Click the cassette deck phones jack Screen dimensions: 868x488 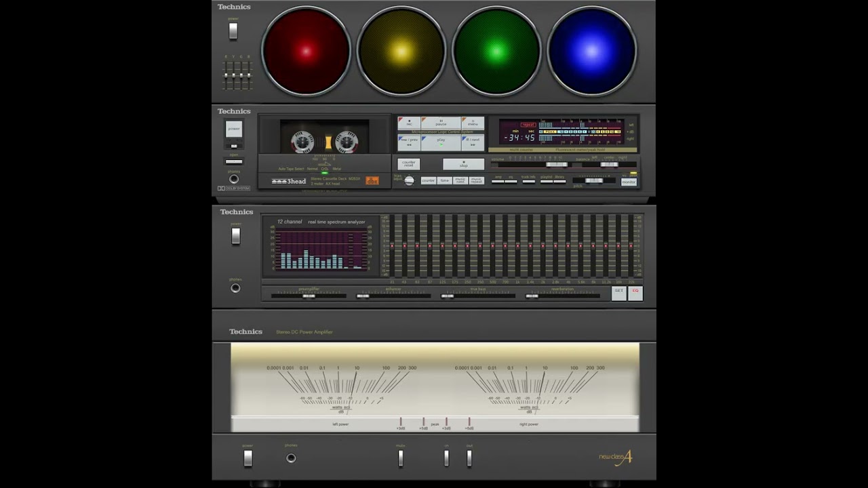[x=234, y=179]
